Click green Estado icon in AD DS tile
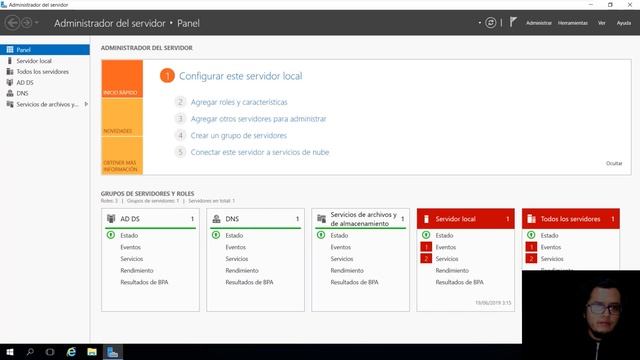This screenshot has height=360, width=640. 111,235
